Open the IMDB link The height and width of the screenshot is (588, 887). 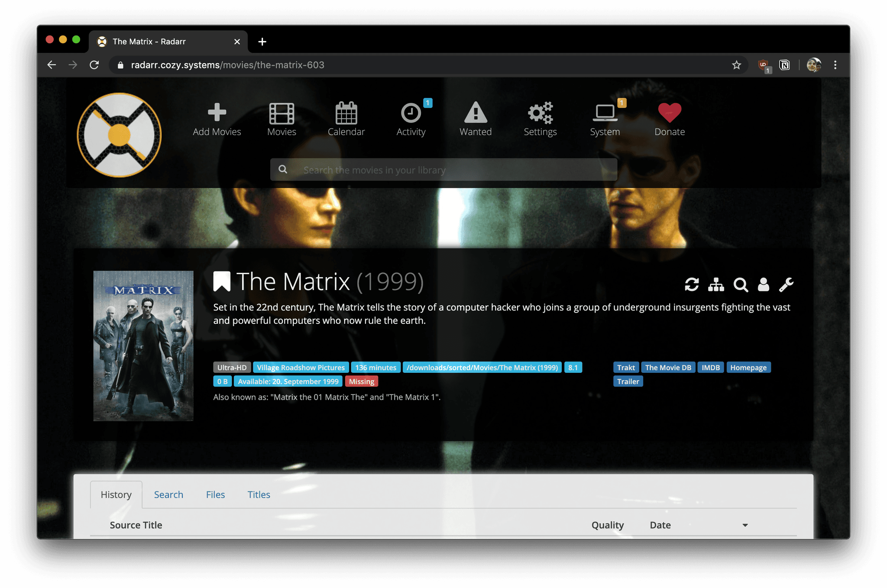click(710, 367)
